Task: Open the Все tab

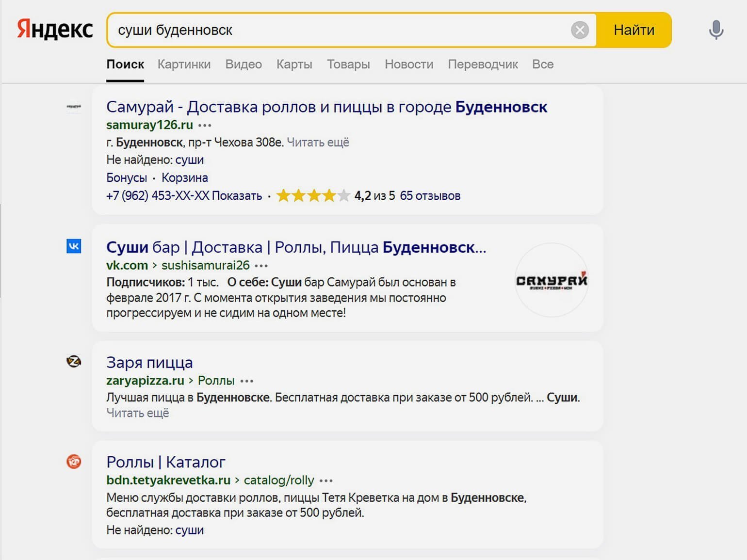Action: [x=542, y=64]
